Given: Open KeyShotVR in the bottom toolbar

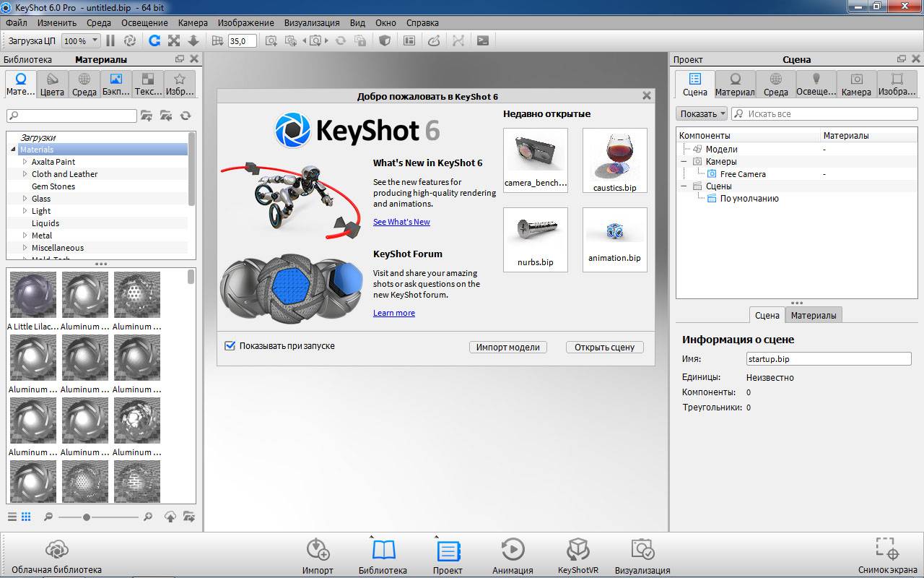Looking at the screenshot, I should tap(578, 556).
